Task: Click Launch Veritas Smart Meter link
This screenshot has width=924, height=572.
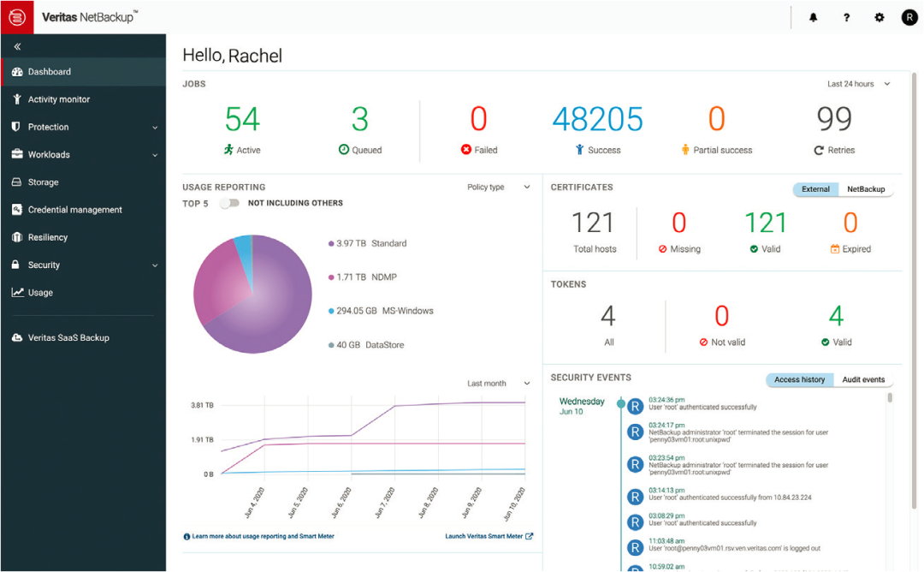Action: click(483, 537)
